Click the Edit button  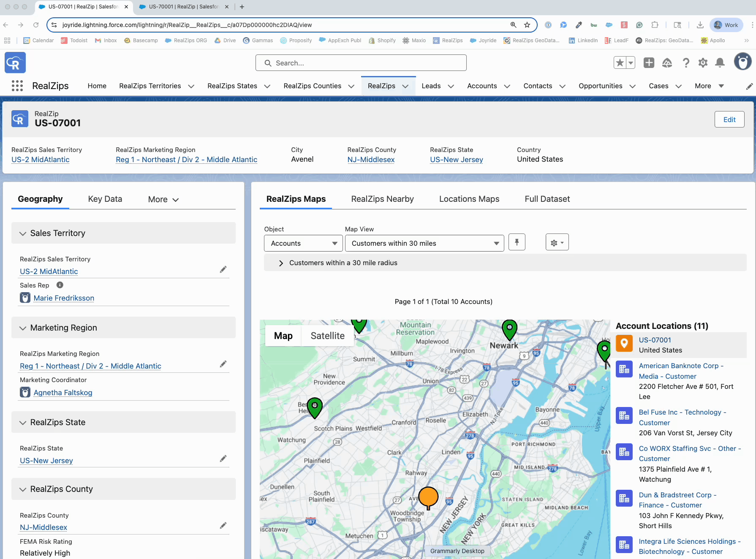point(729,119)
